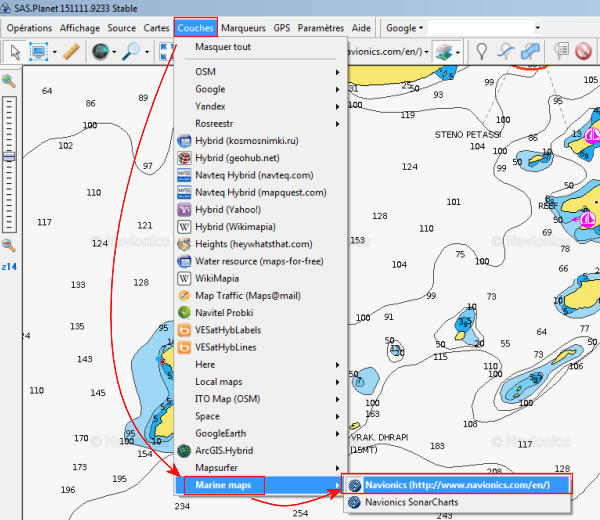The image size is (600, 520).
Task: Click the layers stack icon in toolbar
Action: tap(444, 52)
